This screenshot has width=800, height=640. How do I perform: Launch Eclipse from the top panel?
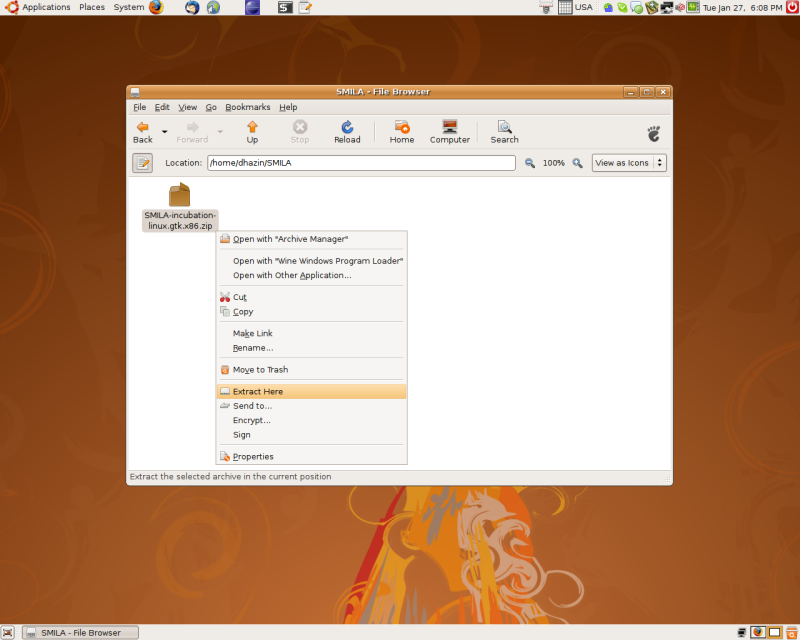[x=252, y=7]
